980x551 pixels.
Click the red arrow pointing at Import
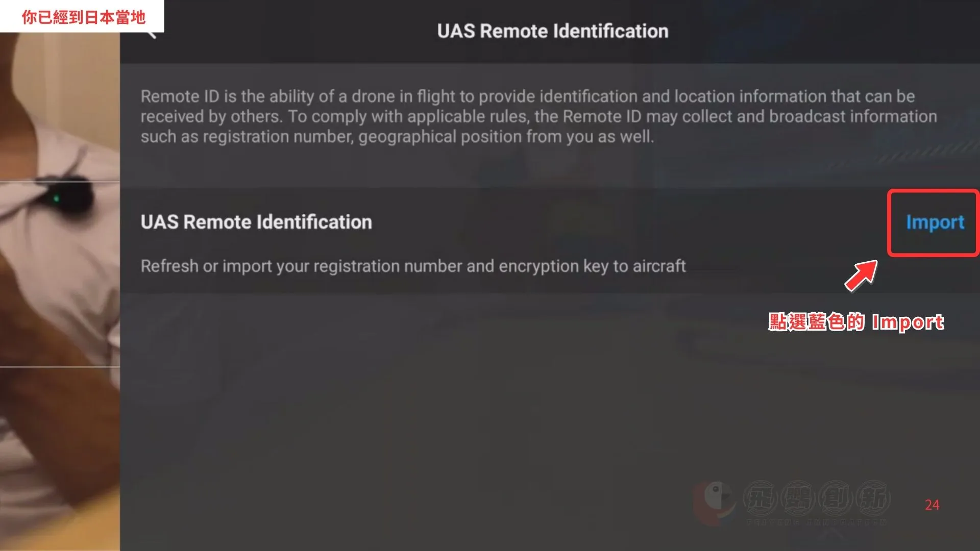(x=862, y=275)
